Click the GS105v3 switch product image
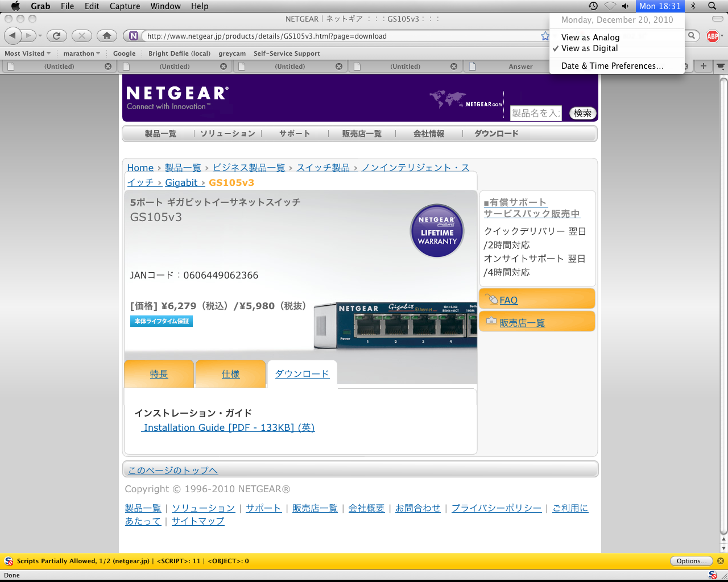 point(395,326)
